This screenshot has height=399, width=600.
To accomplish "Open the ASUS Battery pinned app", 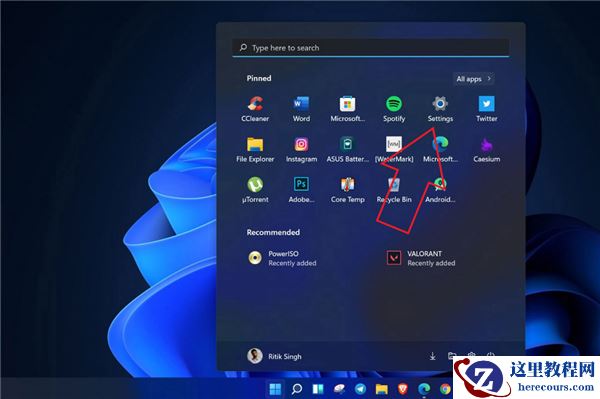I will pos(347,150).
